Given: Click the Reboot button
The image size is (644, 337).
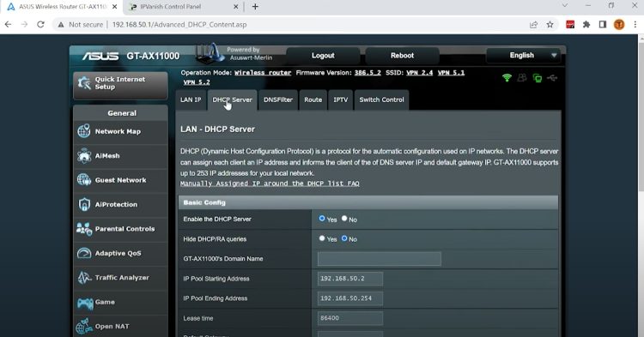Looking at the screenshot, I should (402, 56).
